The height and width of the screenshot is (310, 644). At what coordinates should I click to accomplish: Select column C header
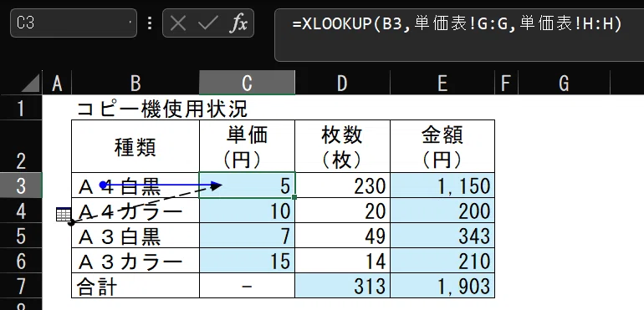(247, 83)
